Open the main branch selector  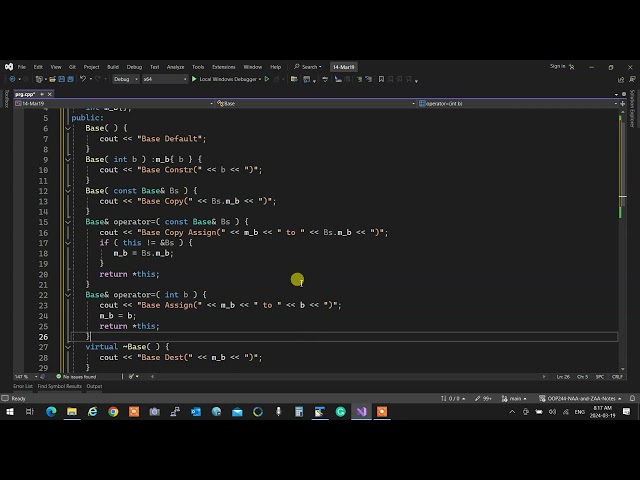click(x=514, y=398)
